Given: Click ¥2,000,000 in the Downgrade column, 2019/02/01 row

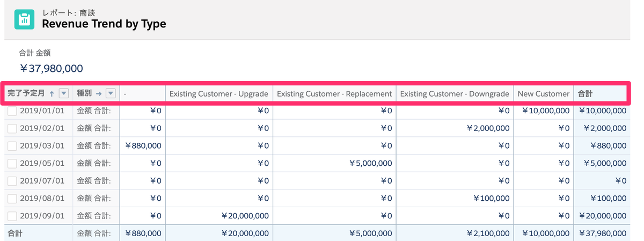Looking at the screenshot, I should point(488,128).
